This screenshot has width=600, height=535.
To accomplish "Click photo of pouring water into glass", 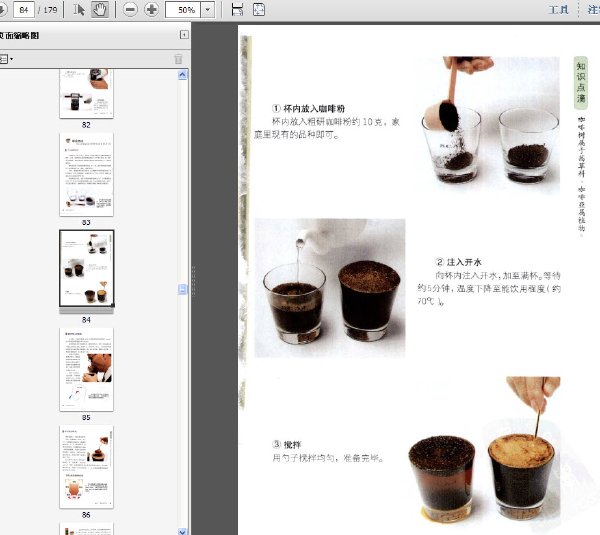I will point(330,288).
